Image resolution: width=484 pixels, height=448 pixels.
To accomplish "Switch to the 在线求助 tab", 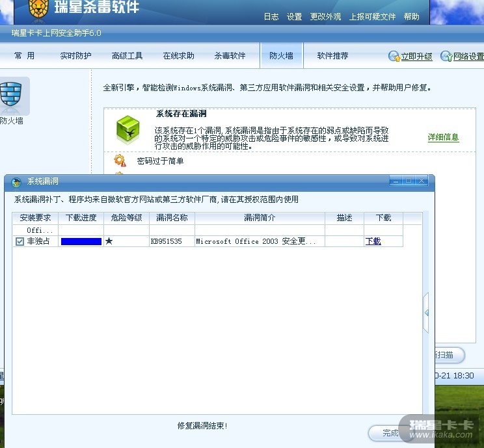I will pyautogui.click(x=178, y=56).
